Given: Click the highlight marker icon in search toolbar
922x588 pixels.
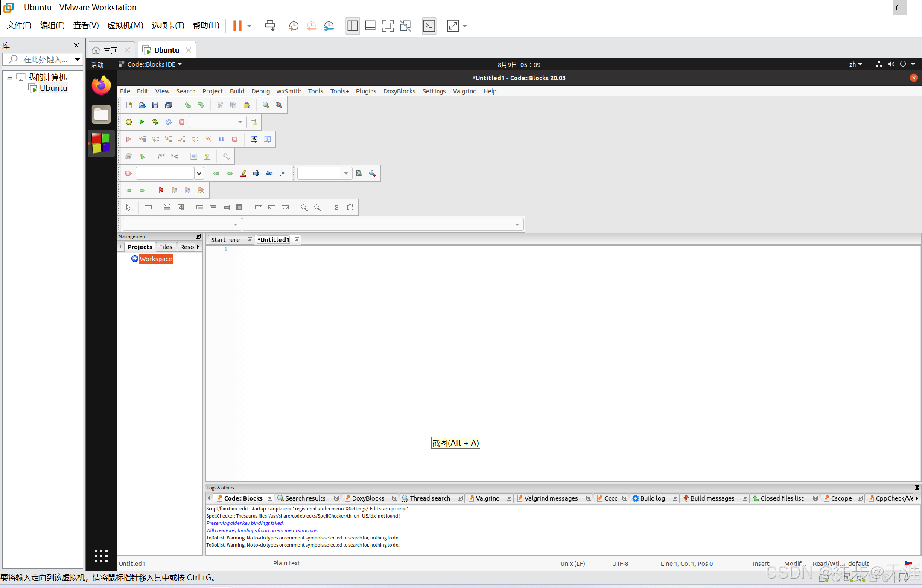Looking at the screenshot, I should click(243, 173).
